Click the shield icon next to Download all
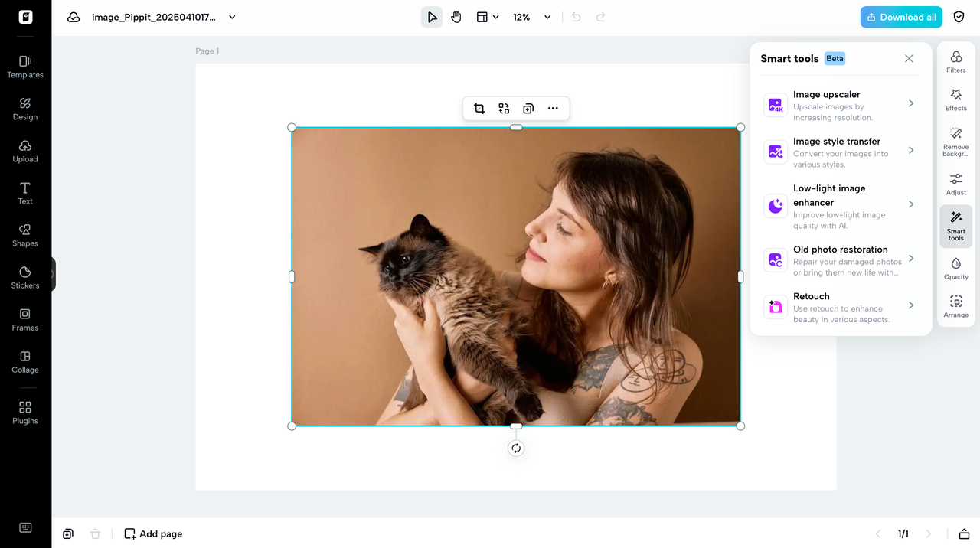Viewport: 980px width, 548px height. 959,17
